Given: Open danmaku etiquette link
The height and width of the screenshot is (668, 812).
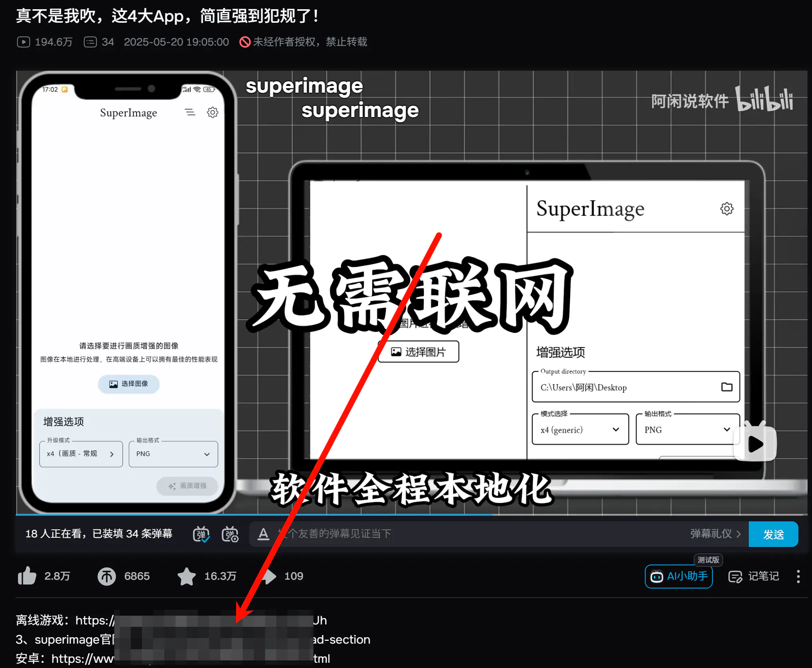Looking at the screenshot, I should [x=715, y=534].
